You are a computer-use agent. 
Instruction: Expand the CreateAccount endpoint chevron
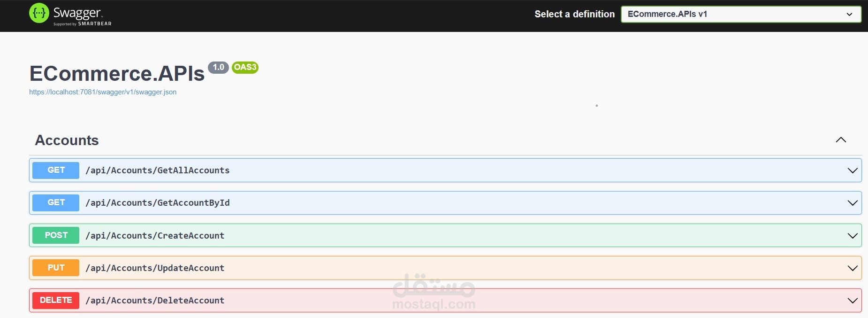853,236
